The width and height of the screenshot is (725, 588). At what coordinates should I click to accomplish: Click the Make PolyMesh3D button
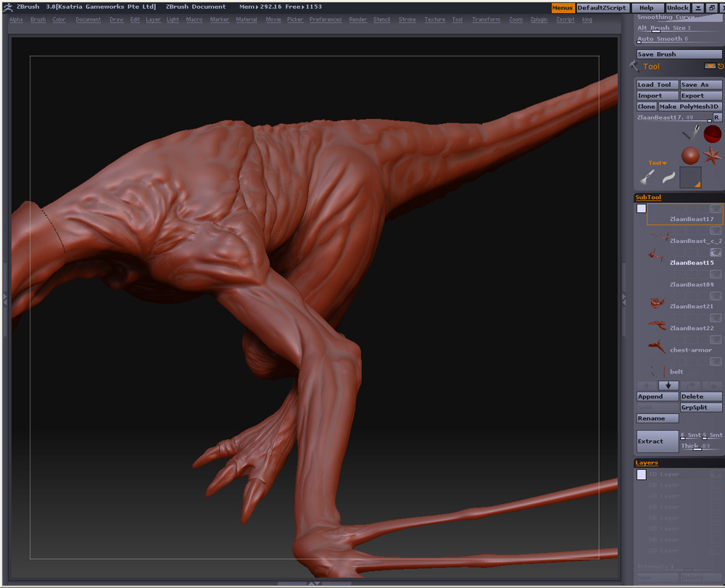tap(690, 107)
